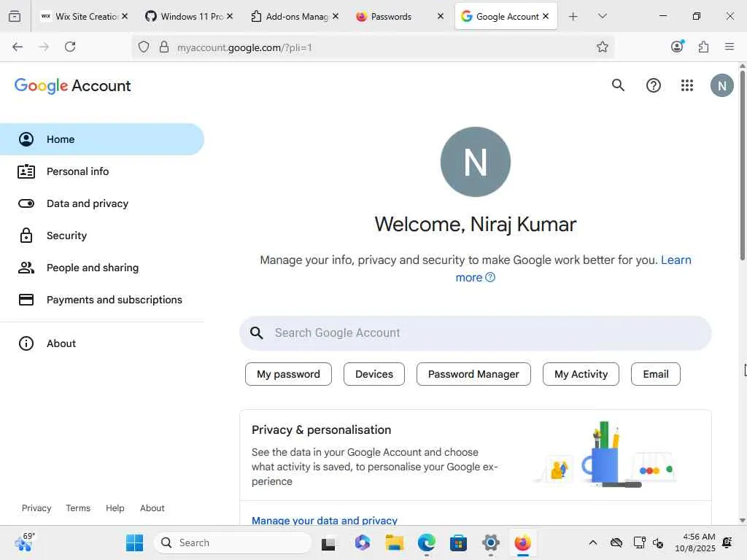Open the Help question mark icon
The image size is (747, 560).
(x=653, y=85)
